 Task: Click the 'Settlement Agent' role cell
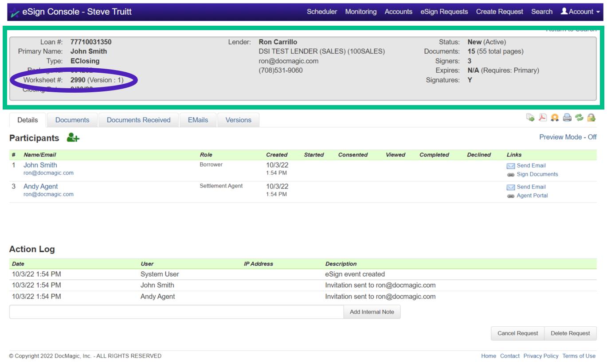coord(221,186)
